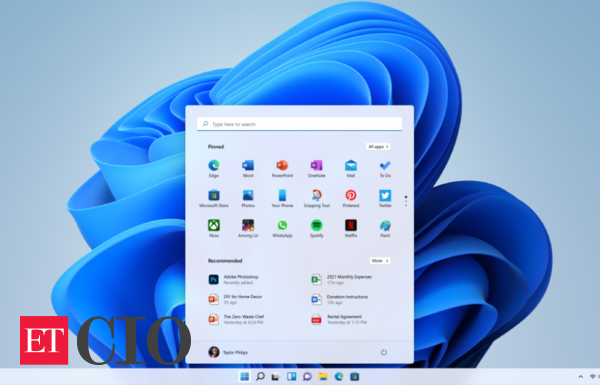This screenshot has width=600, height=385.
Task: Launch OneNote from pinned apps
Action: pyautogui.click(x=316, y=168)
